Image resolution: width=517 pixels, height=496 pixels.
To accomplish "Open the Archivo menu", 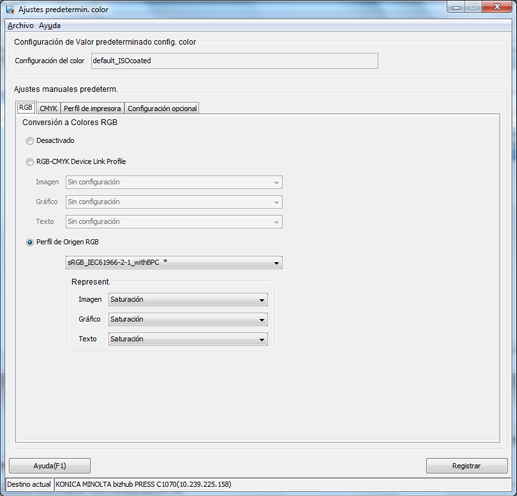I will [21, 26].
